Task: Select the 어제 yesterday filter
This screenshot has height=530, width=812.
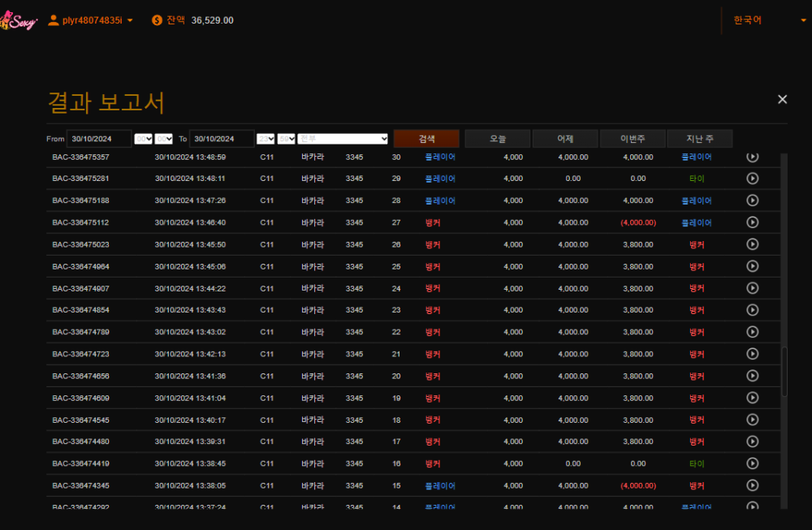Action: point(565,139)
